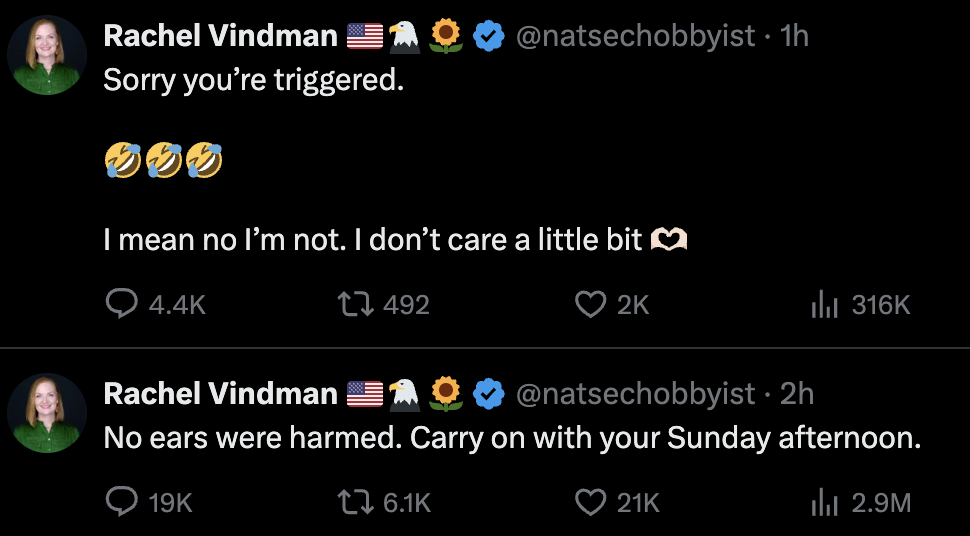Click Rachel Vindman name on top tweet
This screenshot has width=970, height=536.
[220, 37]
